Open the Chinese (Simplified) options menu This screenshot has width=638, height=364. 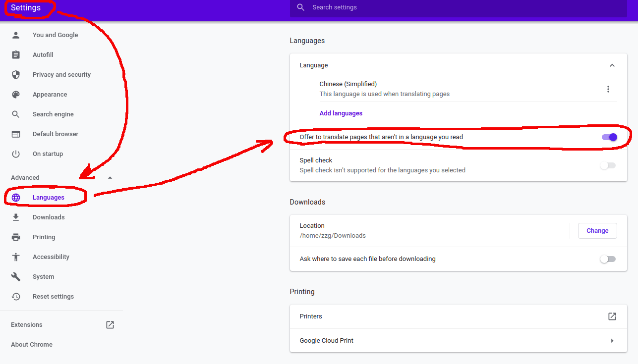(608, 89)
